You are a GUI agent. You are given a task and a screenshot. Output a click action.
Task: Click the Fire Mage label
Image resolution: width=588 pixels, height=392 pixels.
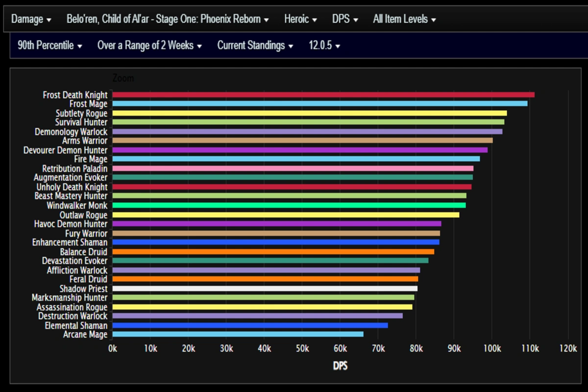point(91,159)
